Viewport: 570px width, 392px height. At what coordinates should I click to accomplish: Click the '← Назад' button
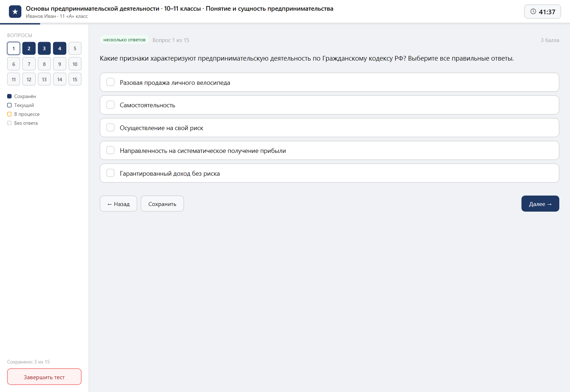(118, 204)
